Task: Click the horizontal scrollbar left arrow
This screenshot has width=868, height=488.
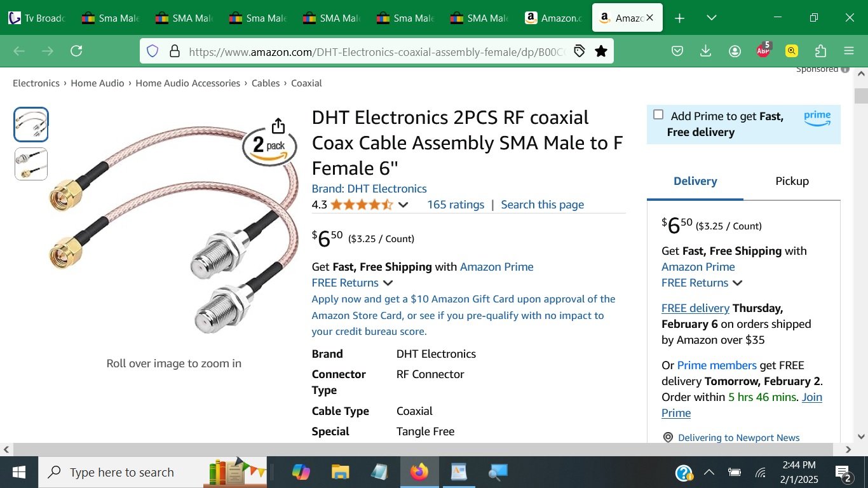Action: pyautogui.click(x=6, y=450)
